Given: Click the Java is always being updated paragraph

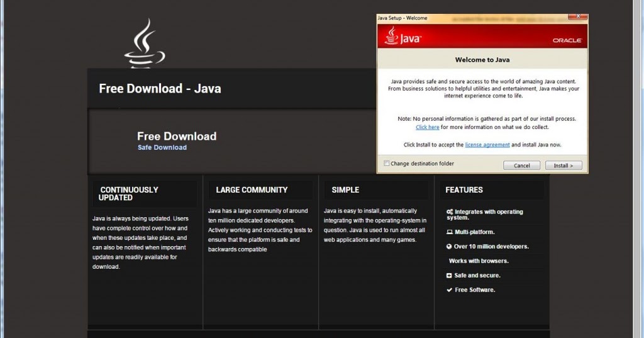Looking at the screenshot, I should click(x=140, y=242).
